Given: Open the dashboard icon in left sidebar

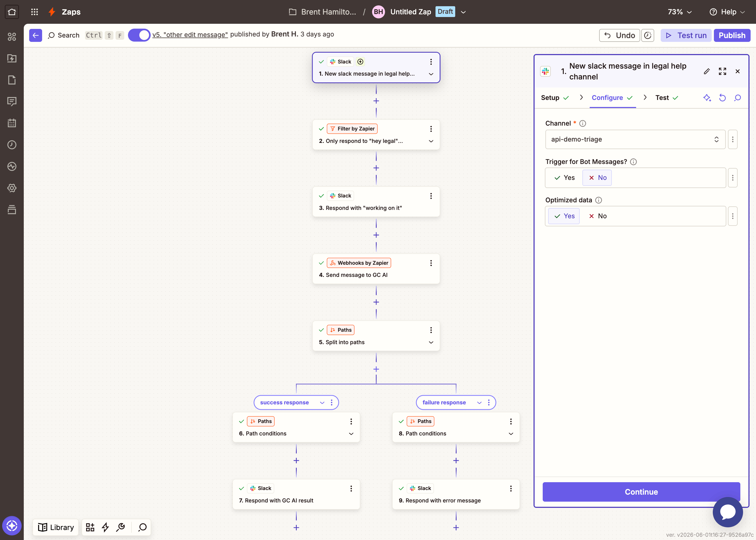Looking at the screenshot, I should coord(12,36).
